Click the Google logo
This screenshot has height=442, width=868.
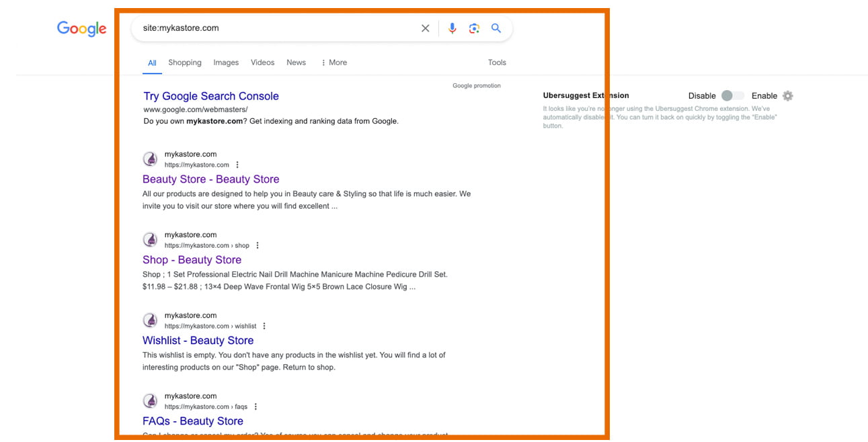[x=81, y=28]
